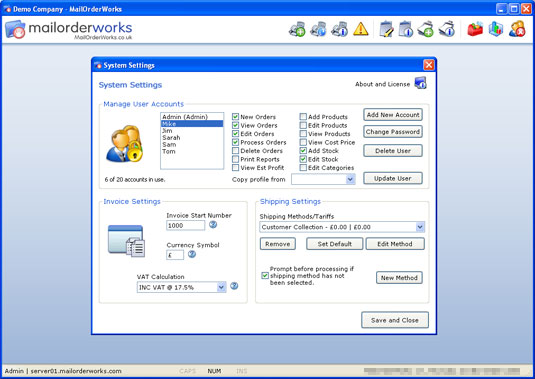535x379 pixels.
Task: Toggle the Edit Orders checkbox
Action: coord(235,134)
